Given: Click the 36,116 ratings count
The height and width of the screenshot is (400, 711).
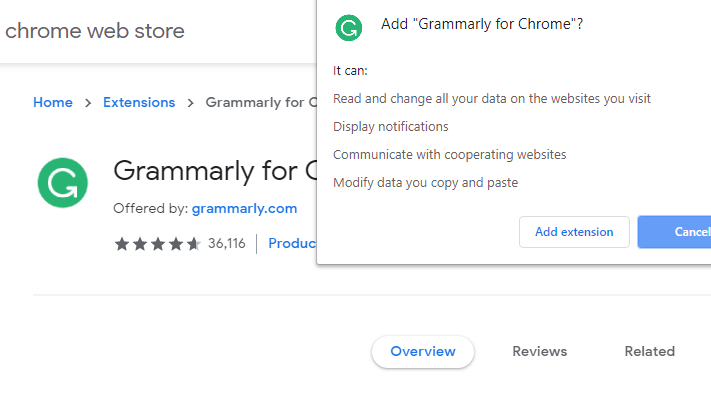Looking at the screenshot, I should [x=227, y=244].
